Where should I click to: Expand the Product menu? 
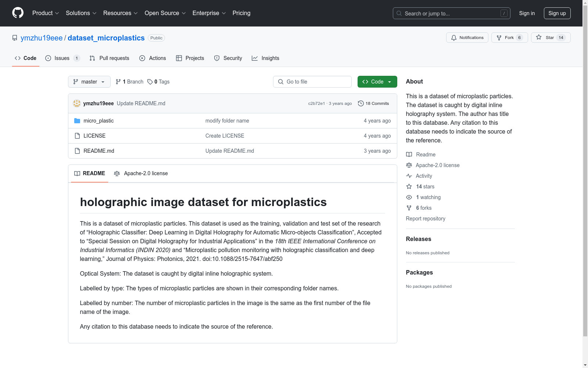[46, 13]
